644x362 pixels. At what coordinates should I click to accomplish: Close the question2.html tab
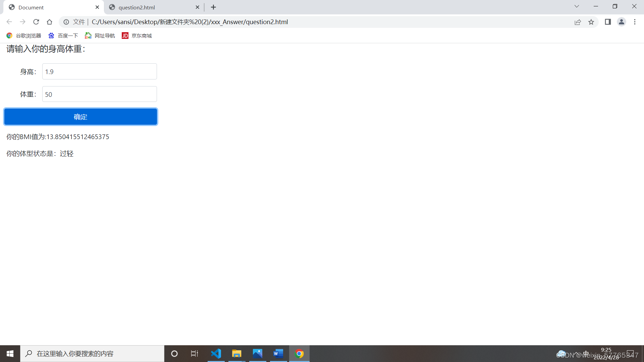click(197, 7)
